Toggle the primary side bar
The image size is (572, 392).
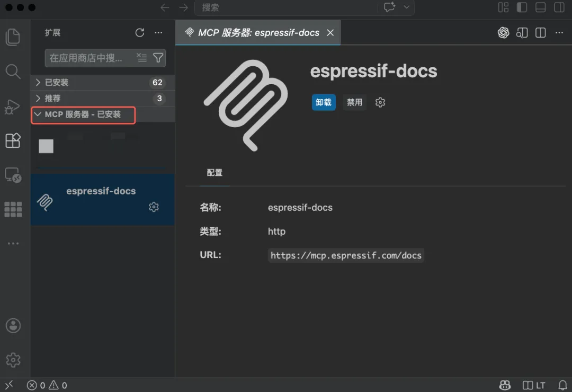click(522, 7)
